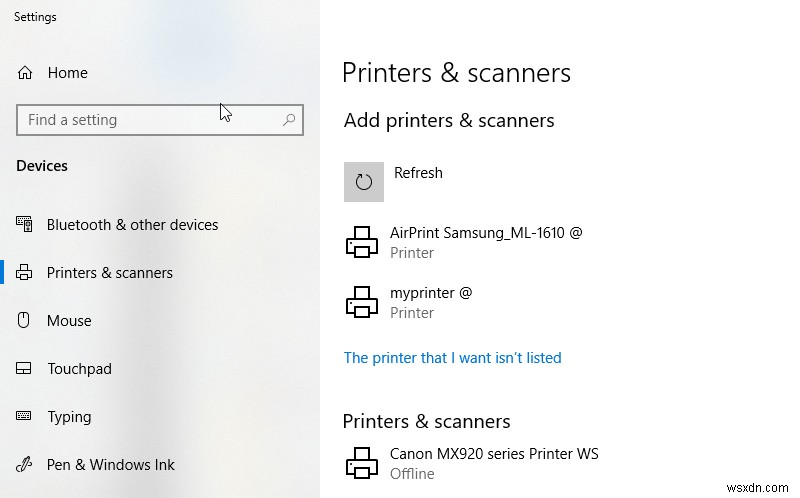Click the search magnifier icon
Image resolution: width=800 pixels, height=498 pixels.
[289, 120]
